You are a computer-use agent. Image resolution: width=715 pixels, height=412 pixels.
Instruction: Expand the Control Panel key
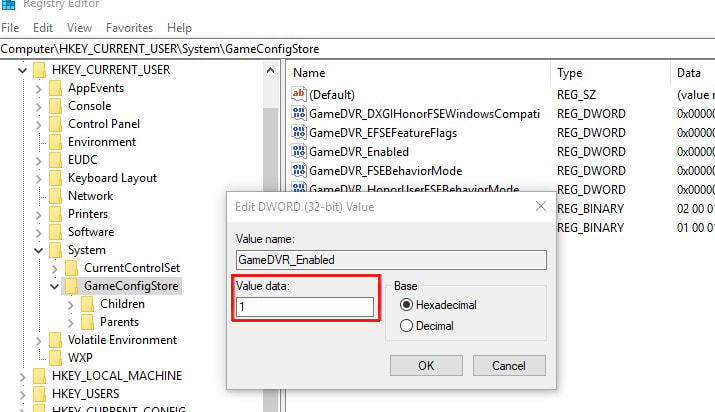39,124
